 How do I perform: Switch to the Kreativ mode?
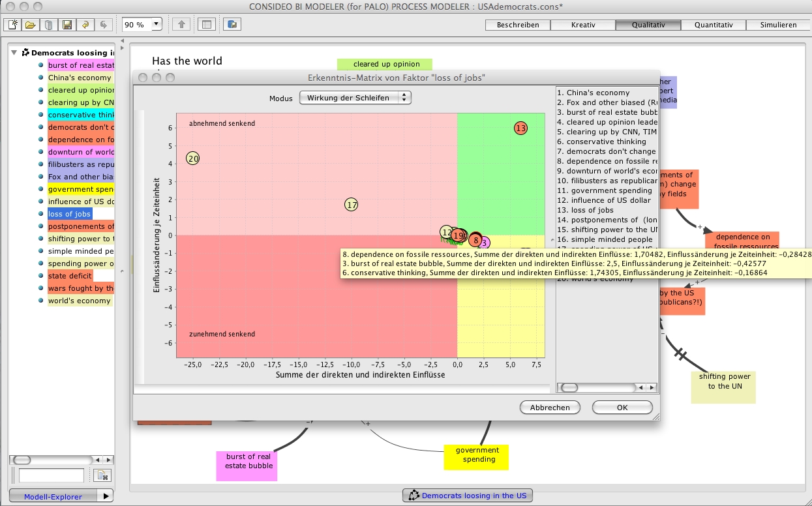tap(583, 25)
